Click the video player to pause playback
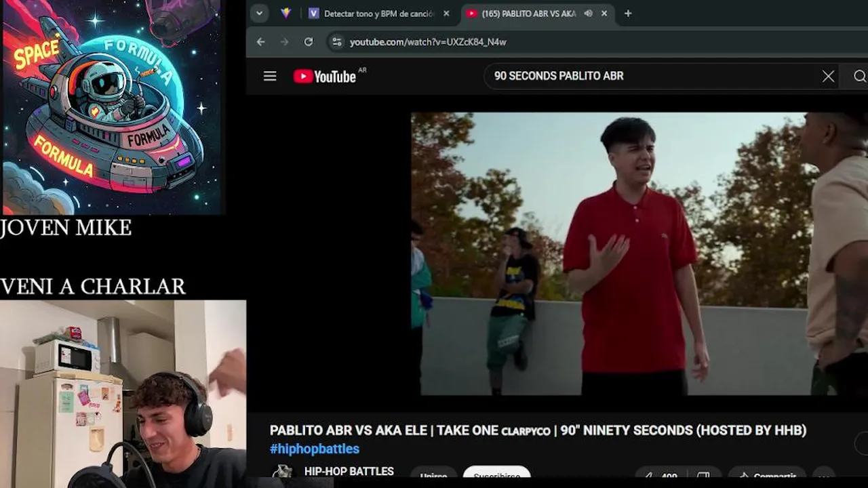 tap(639, 253)
